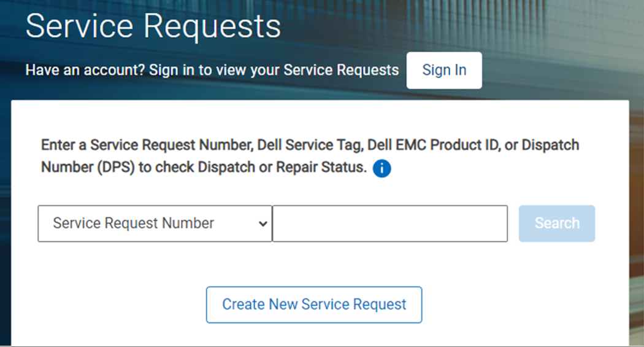Click "Enter a Service Request Number" instruction text
This screenshot has width=644, height=347.
point(146,146)
